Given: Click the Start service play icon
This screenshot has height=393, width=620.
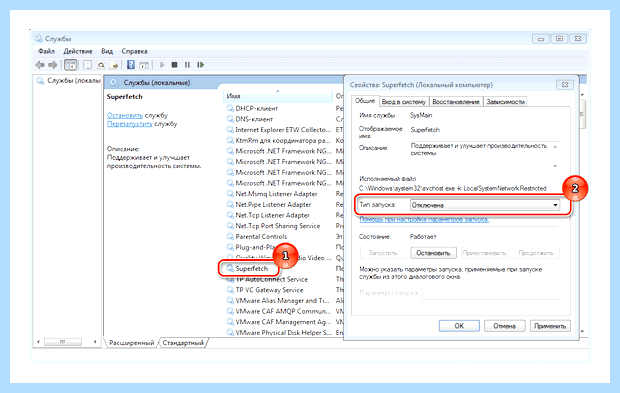Looking at the screenshot, I should (162, 65).
